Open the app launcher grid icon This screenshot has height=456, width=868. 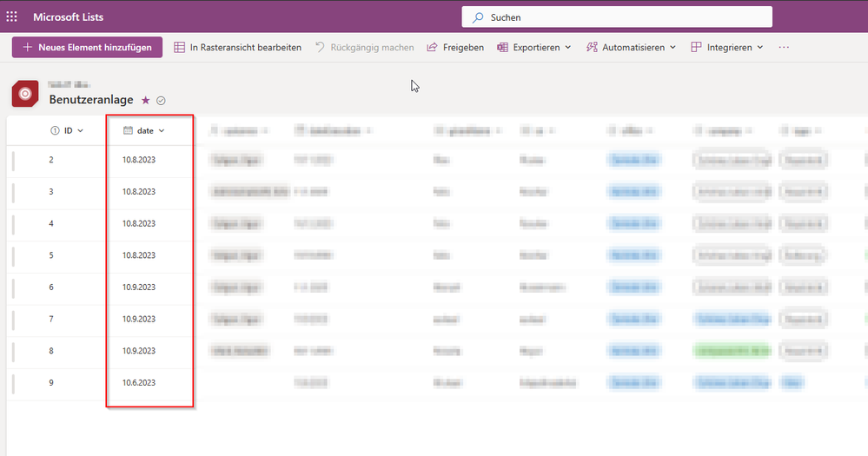click(x=11, y=17)
